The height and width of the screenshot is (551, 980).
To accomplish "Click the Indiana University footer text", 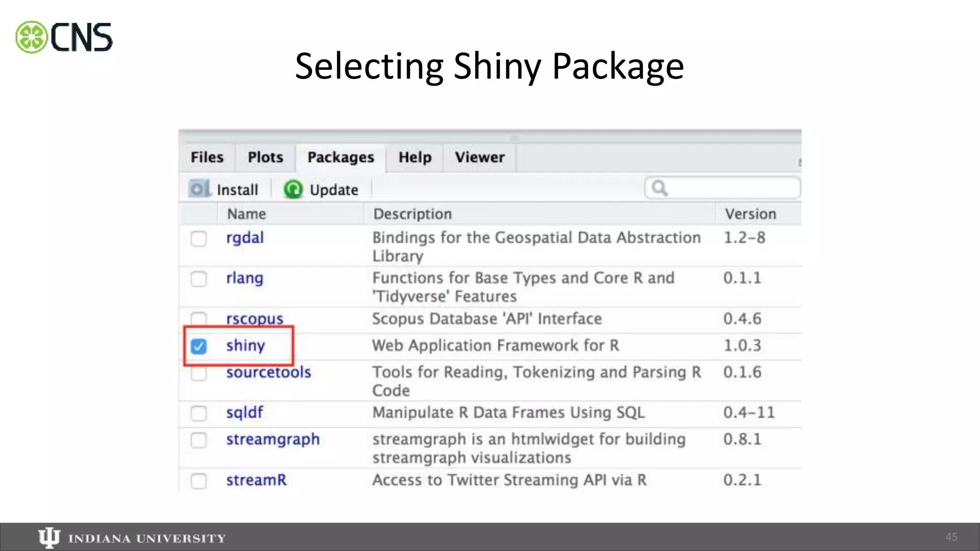I will coord(147,539).
